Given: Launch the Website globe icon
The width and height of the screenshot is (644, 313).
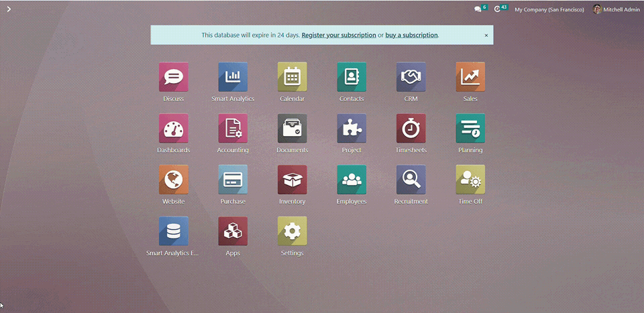Looking at the screenshot, I should [174, 180].
